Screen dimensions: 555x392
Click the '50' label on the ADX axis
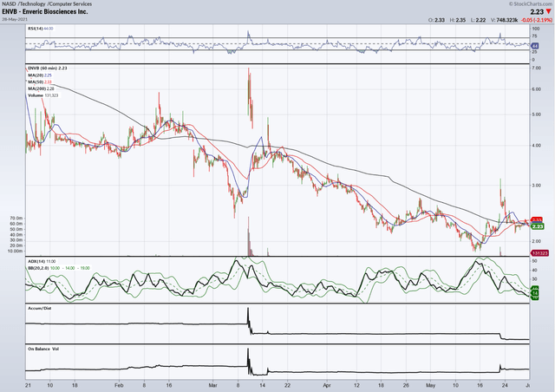(534, 261)
